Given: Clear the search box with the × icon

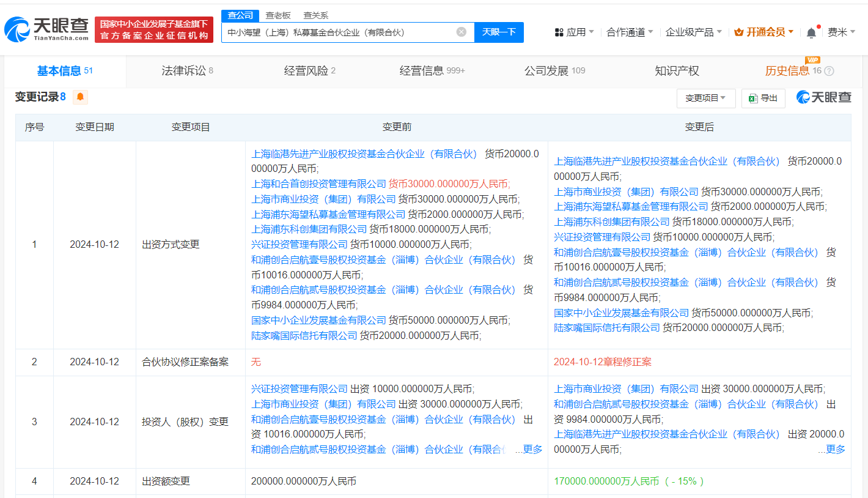Looking at the screenshot, I should pos(461,32).
